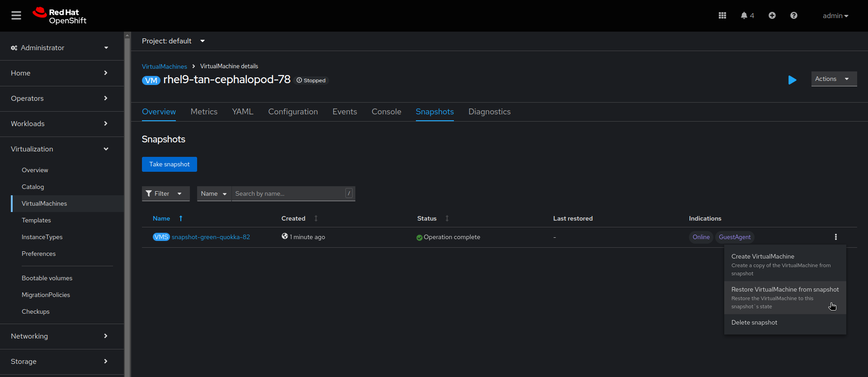Switch to the Configuration tab
Viewport: 868px width, 377px height.
293,112
